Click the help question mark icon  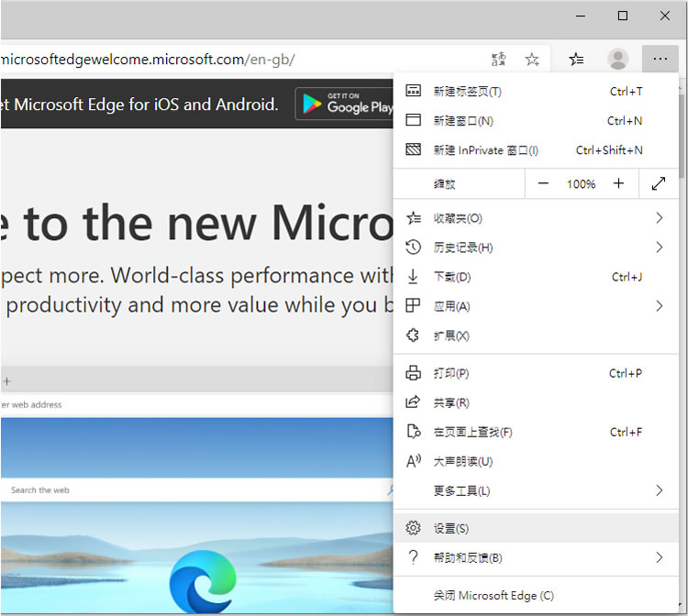413,557
